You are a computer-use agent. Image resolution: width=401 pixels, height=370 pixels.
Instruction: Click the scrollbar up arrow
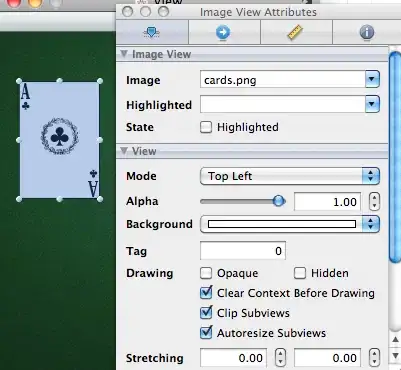[x=395, y=340]
